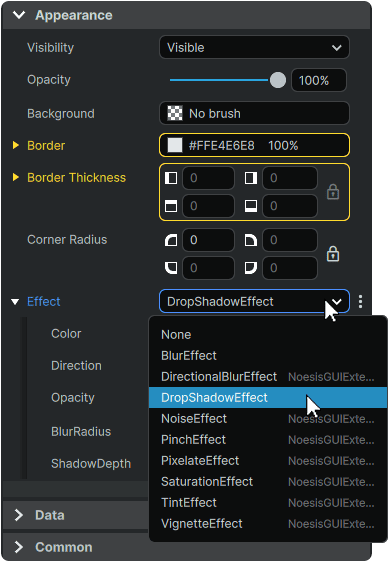Pick NoiseEffect from the list
The width and height of the screenshot is (389, 562).
click(268, 418)
